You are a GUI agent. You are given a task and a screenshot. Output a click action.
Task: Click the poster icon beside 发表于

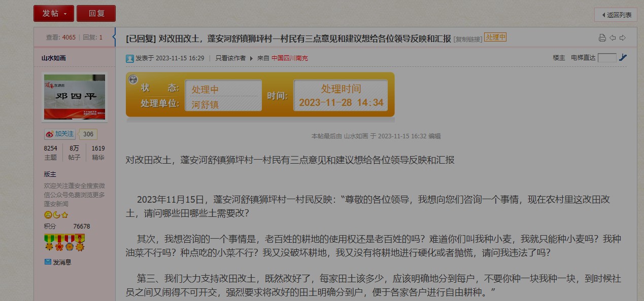(x=130, y=58)
